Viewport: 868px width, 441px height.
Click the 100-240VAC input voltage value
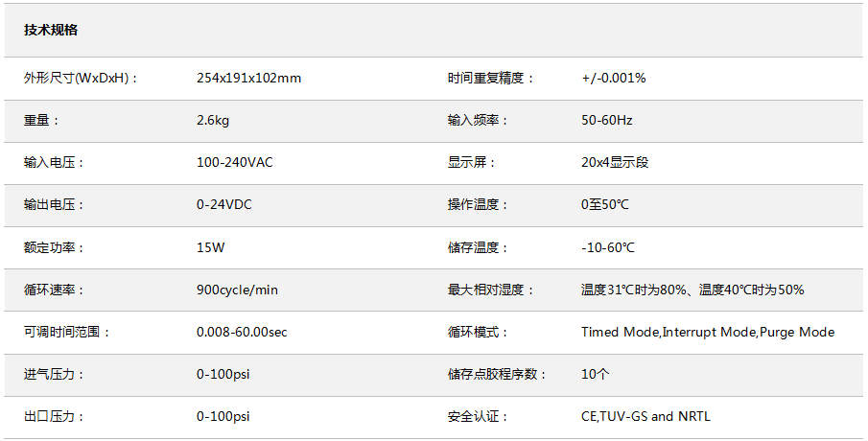[234, 163]
